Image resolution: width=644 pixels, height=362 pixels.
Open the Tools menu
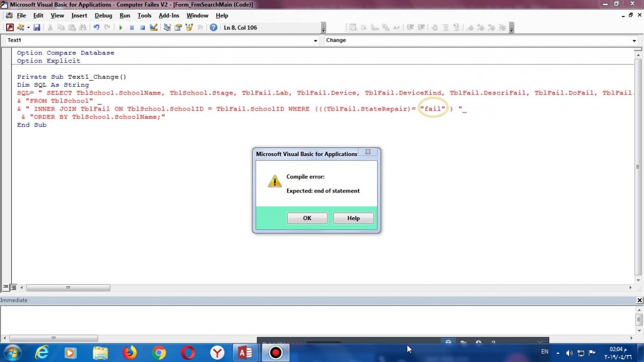(x=144, y=15)
